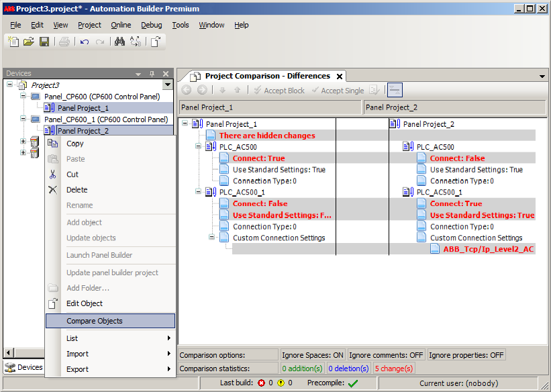The width and height of the screenshot is (551, 392).
Task: Open the Tools menu
Action: pyautogui.click(x=181, y=25)
